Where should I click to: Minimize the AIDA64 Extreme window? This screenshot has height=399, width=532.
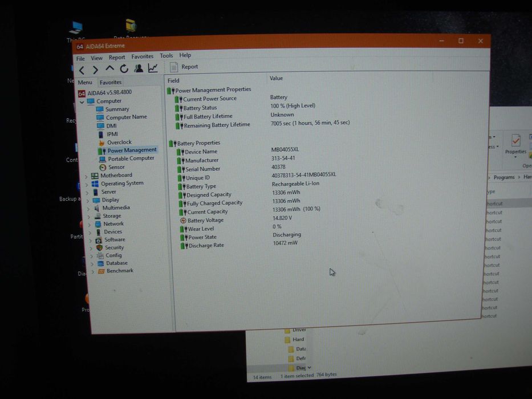pyautogui.click(x=441, y=40)
